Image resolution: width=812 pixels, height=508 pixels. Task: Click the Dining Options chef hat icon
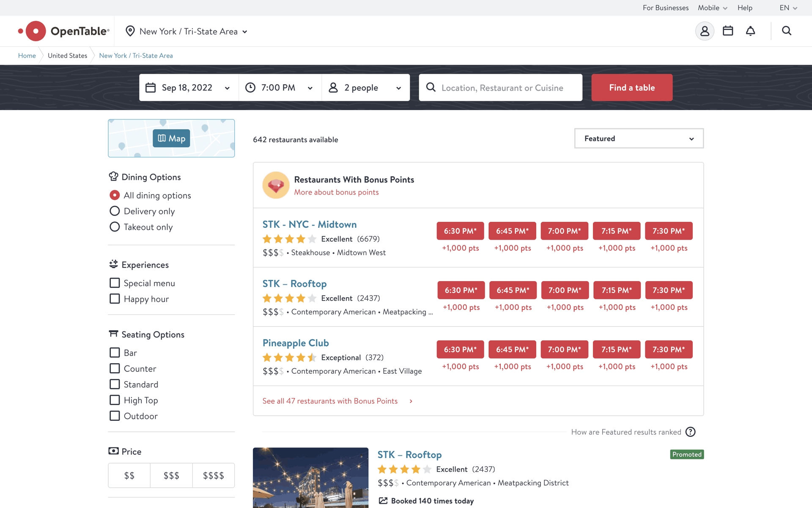tap(113, 177)
